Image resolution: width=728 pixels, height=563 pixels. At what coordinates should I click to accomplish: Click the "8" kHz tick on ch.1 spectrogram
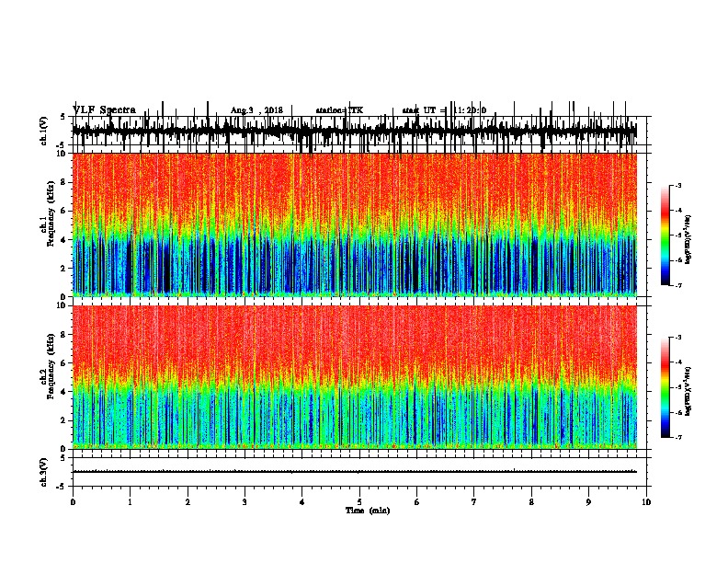[64, 182]
